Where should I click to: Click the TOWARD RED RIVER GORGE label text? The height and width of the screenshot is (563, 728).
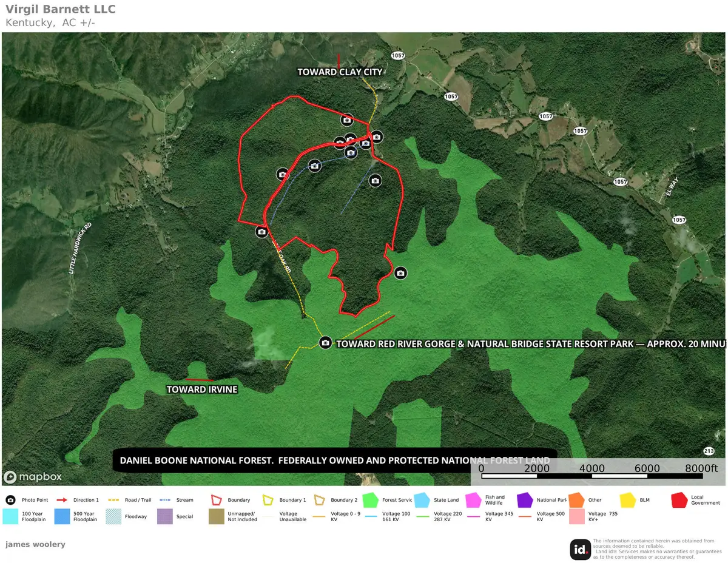click(x=531, y=343)
